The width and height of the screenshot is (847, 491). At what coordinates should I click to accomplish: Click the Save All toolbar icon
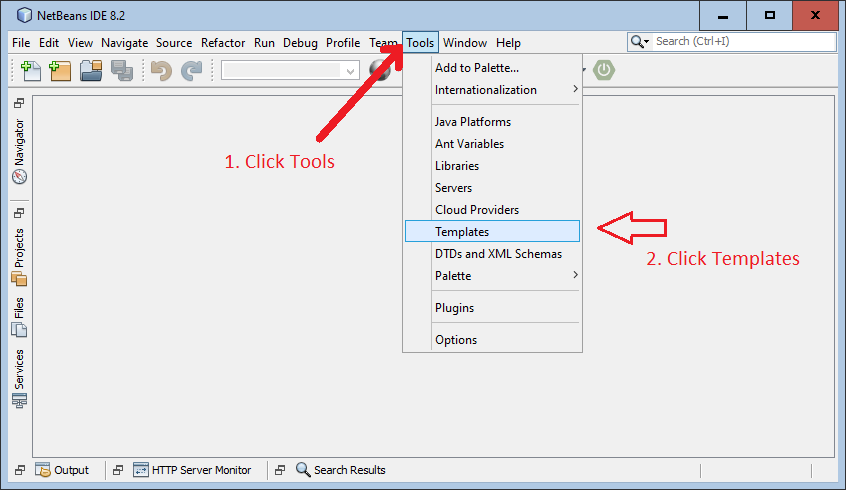[122, 71]
